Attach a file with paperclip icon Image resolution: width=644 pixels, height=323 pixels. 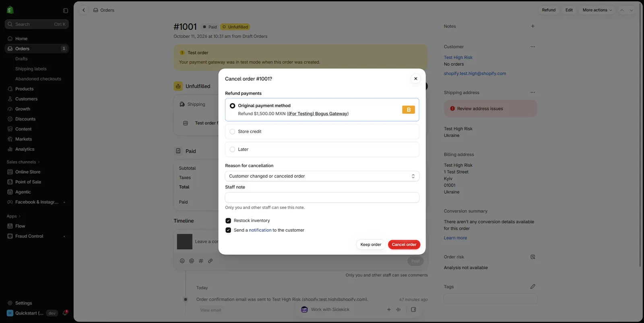(210, 261)
